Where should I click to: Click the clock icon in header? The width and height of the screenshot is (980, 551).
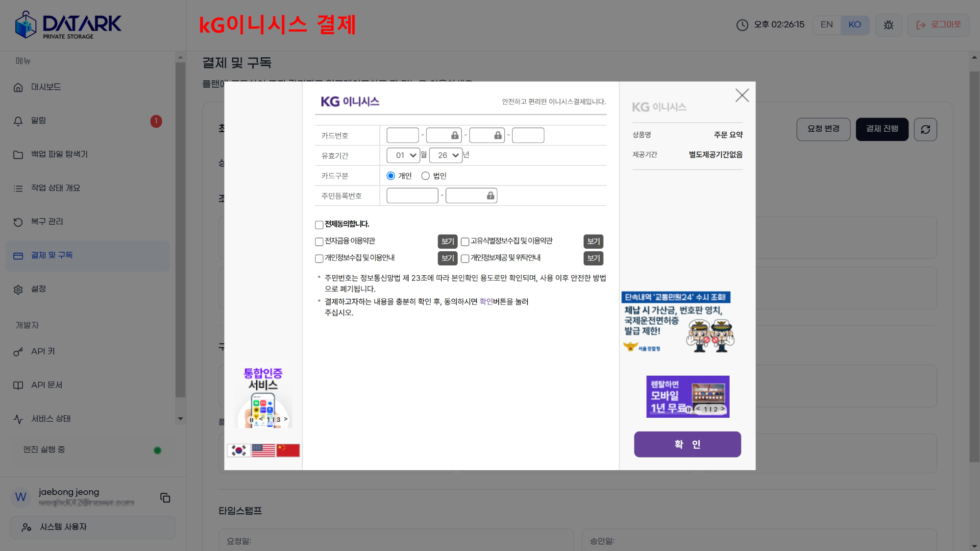tap(742, 24)
